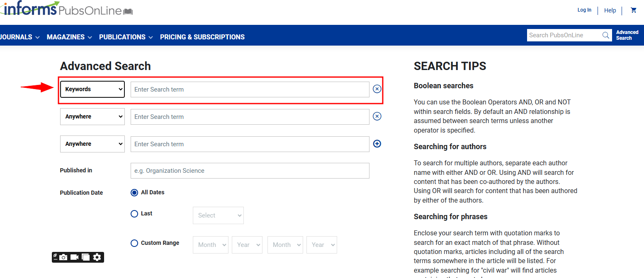This screenshot has width=644, height=278.
Task: Open the Magazines menu
Action: 69,37
